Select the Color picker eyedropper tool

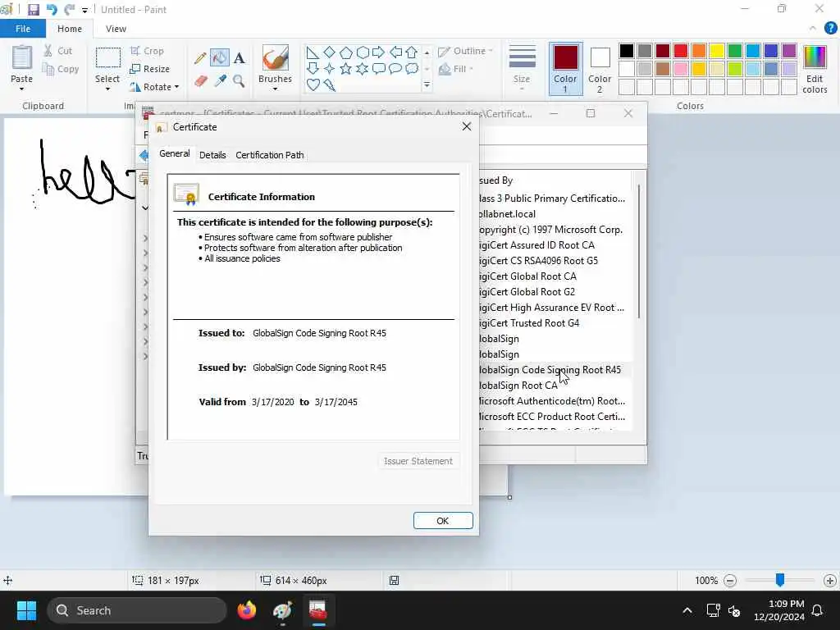pos(220,81)
